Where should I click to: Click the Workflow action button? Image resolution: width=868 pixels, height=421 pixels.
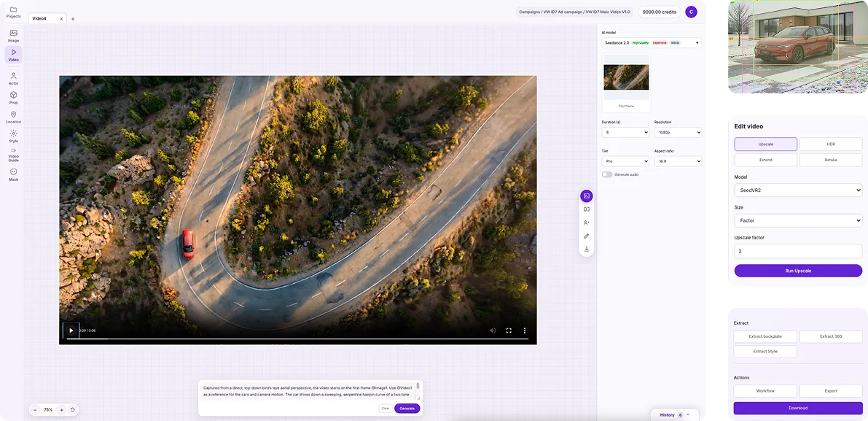point(765,391)
